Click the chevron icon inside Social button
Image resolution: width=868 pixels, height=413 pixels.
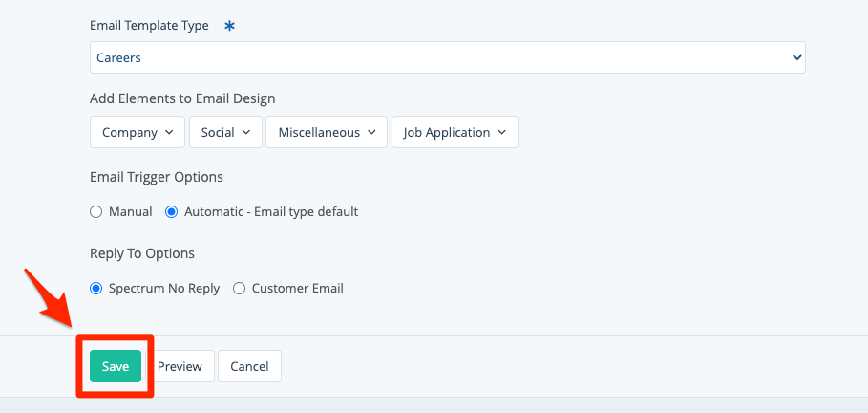[245, 133]
